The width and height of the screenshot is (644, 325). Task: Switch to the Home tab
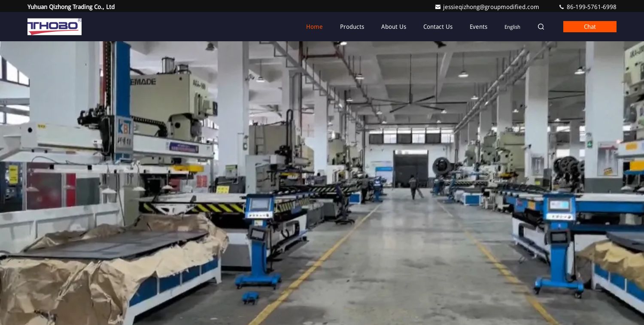(314, 27)
